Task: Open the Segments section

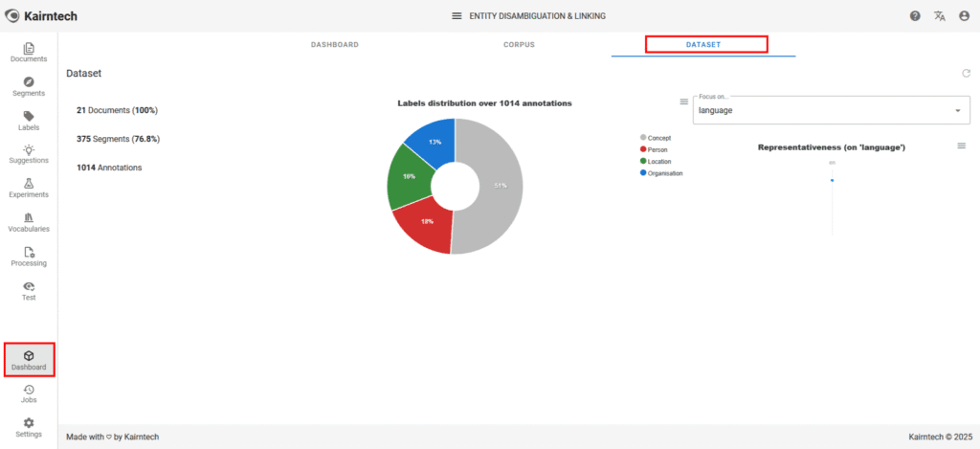Action: [29, 87]
